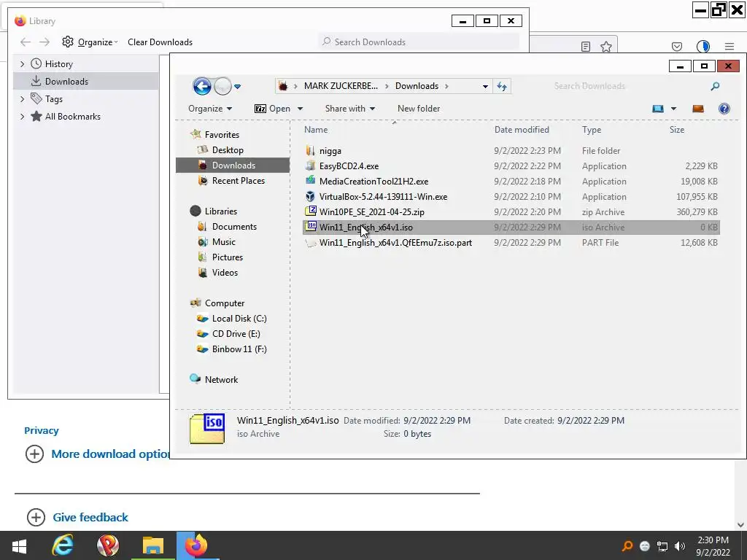
Task: Focus Search Downloads in Firefox Library
Action: (x=418, y=42)
